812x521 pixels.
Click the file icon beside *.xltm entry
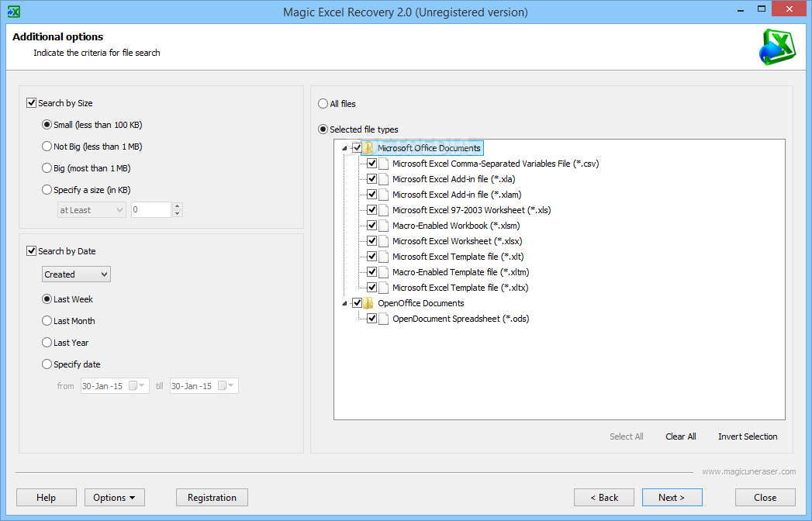[384, 272]
